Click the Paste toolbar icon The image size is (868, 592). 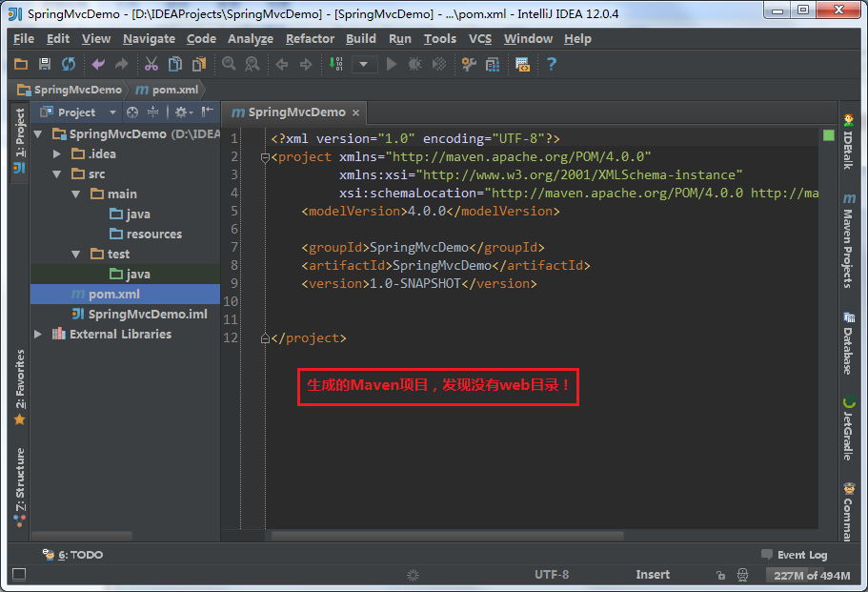pyautogui.click(x=199, y=64)
